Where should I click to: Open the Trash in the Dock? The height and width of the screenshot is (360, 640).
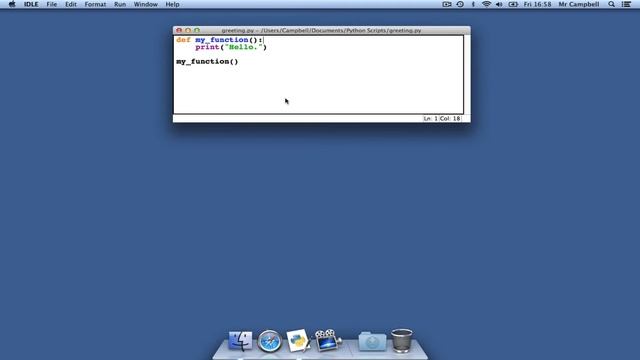pyautogui.click(x=402, y=340)
